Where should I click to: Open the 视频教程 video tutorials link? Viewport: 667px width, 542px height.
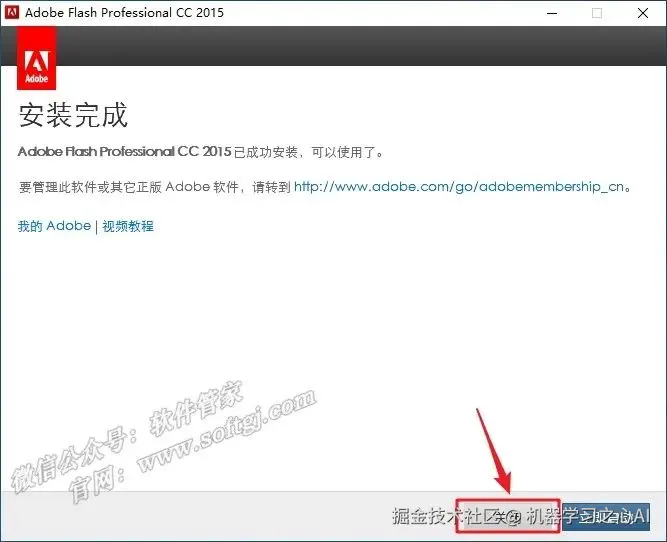pos(128,226)
